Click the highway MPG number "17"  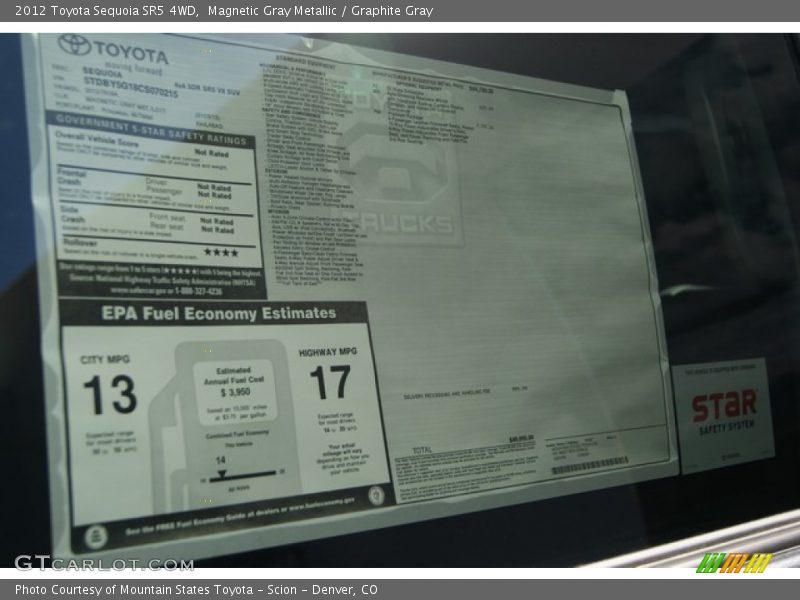click(x=331, y=382)
